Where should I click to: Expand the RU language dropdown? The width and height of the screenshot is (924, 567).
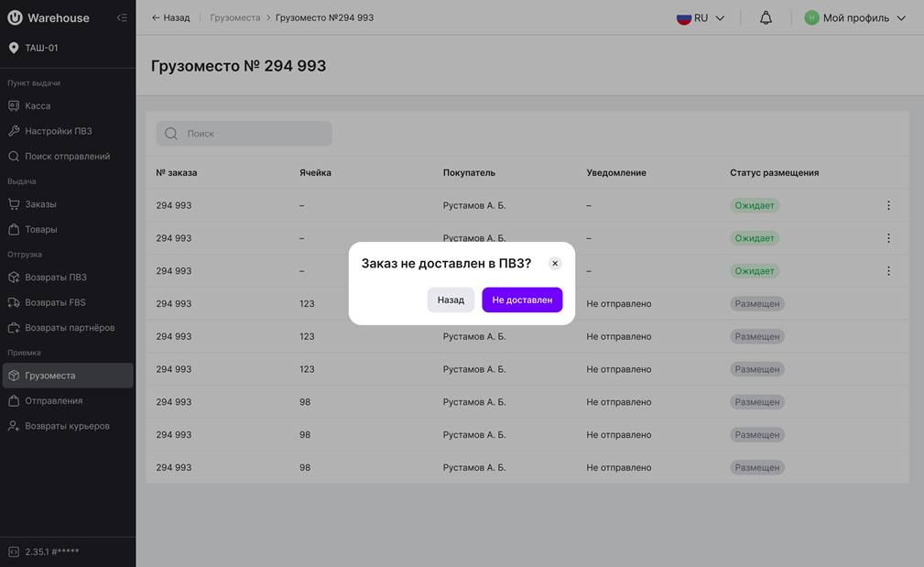click(x=701, y=17)
